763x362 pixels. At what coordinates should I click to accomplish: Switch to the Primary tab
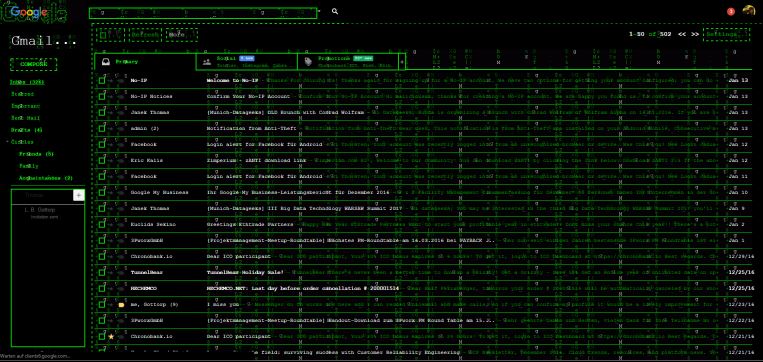point(145,62)
